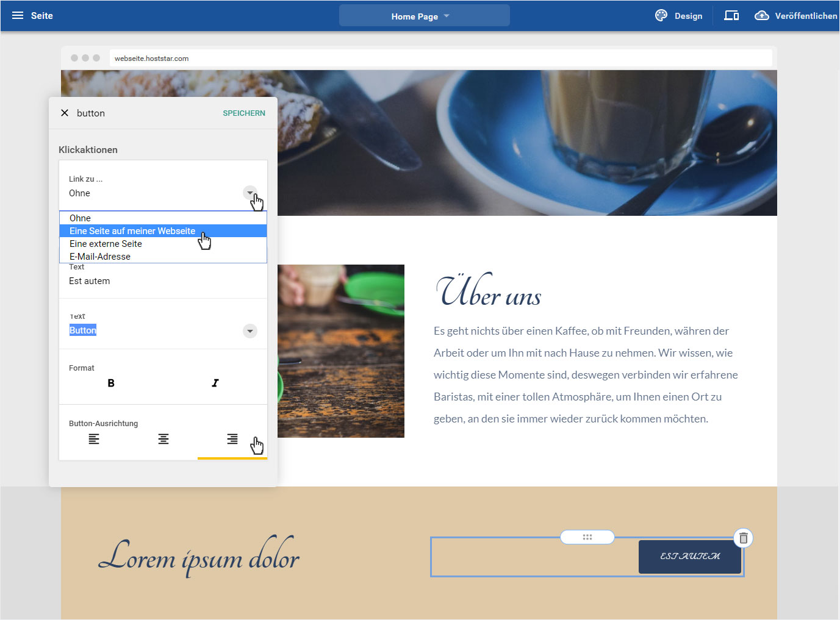The width and height of the screenshot is (840, 620).
Task: Click SPEICHERN to save button settings
Action: pos(244,113)
